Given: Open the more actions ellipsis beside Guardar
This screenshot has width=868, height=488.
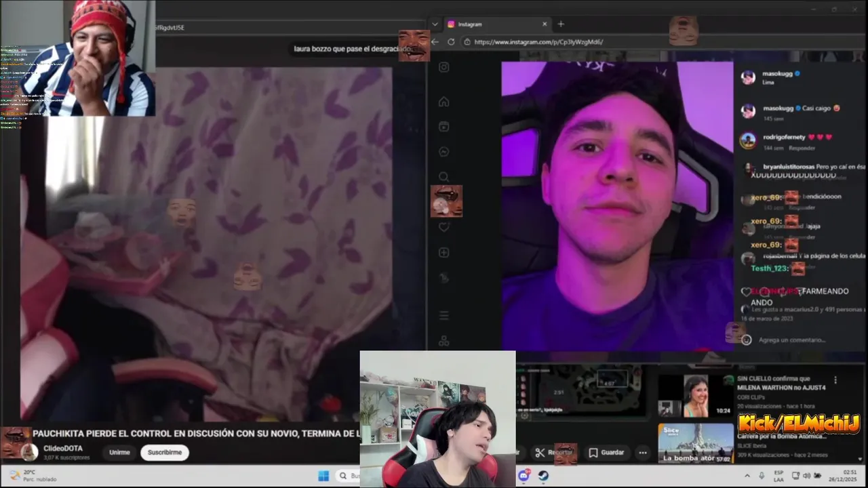Looking at the screenshot, I should [x=643, y=452].
